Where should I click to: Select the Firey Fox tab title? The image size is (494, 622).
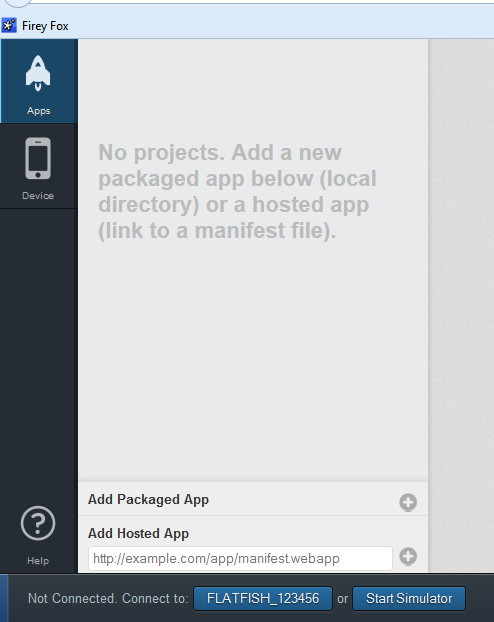[45, 26]
